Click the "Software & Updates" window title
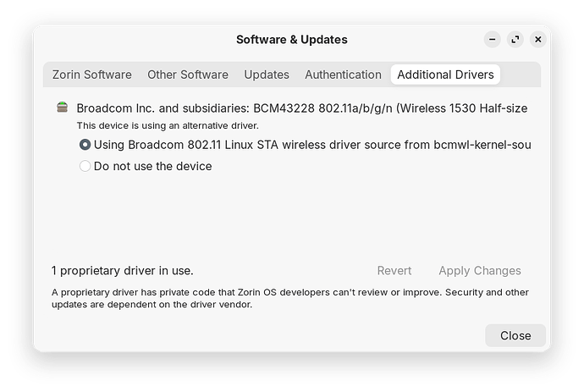Image resolution: width=584 pixels, height=392 pixels. (x=291, y=40)
